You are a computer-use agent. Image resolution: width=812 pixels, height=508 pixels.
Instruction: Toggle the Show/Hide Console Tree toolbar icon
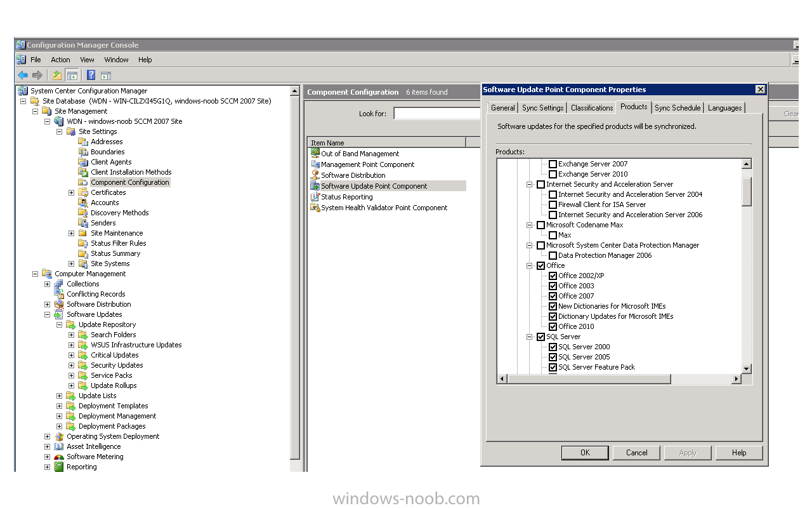click(72, 76)
